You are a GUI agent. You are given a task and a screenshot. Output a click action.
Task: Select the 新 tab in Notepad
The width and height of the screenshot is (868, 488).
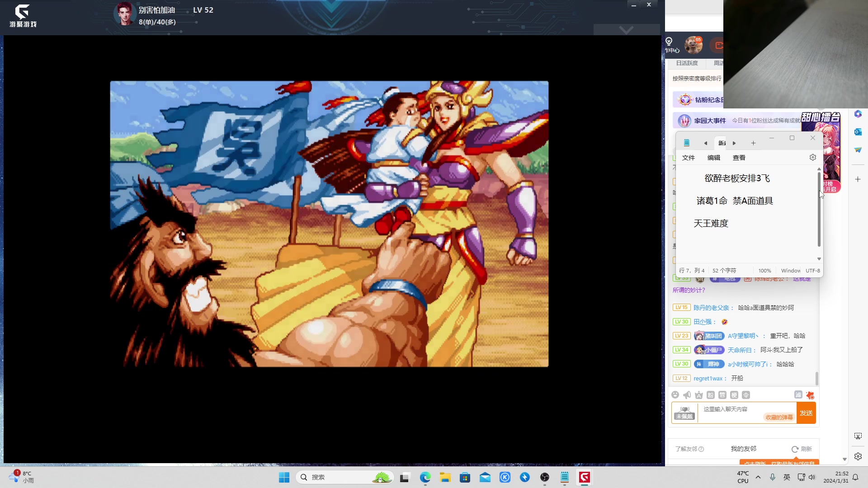click(722, 143)
